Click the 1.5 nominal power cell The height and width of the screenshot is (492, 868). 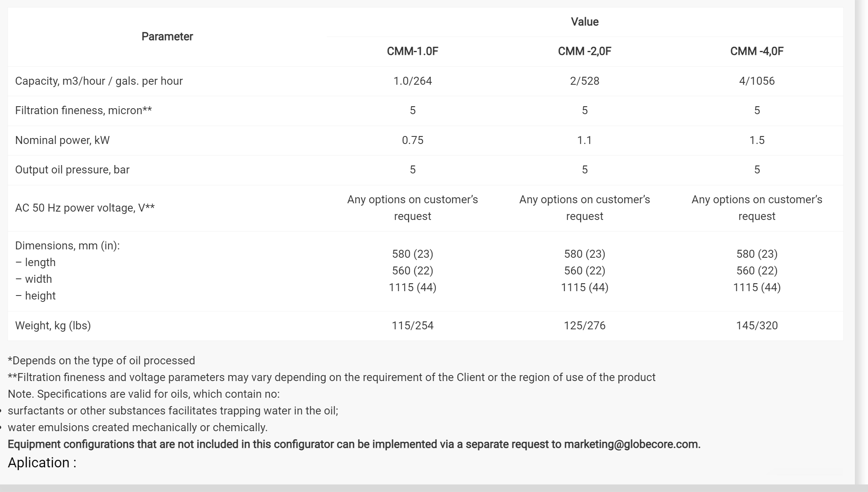(x=756, y=140)
